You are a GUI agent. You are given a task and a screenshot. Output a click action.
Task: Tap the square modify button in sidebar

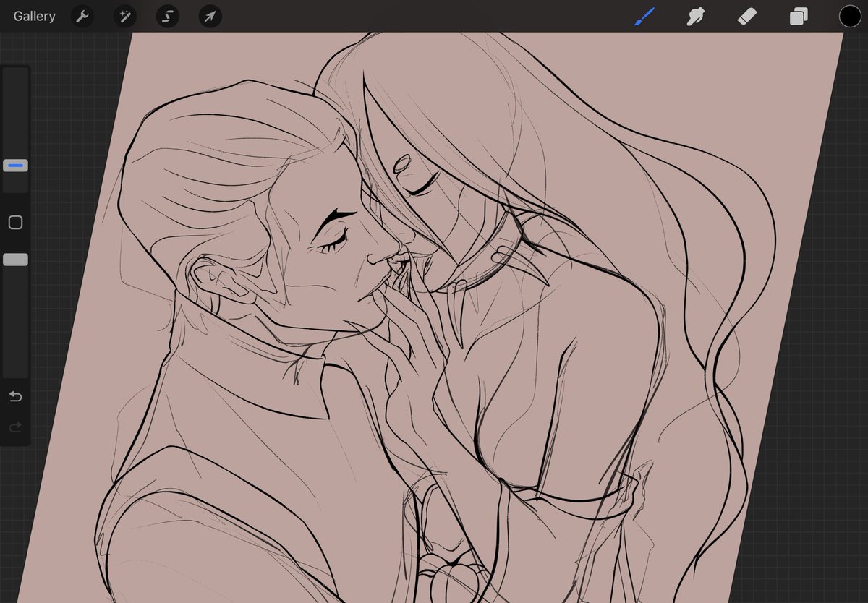[15, 223]
